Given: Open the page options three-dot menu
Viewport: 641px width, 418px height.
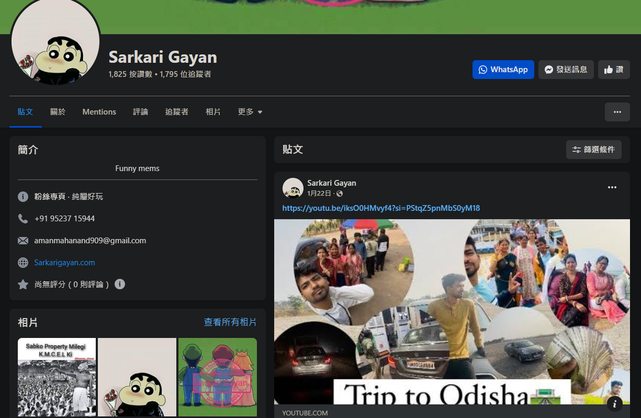Looking at the screenshot, I should pos(617,112).
